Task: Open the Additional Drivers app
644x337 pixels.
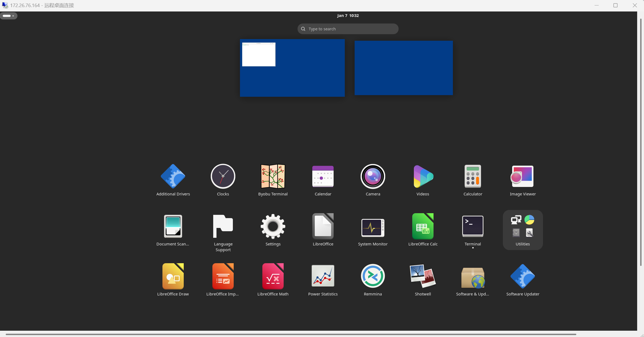Action: 173,177
